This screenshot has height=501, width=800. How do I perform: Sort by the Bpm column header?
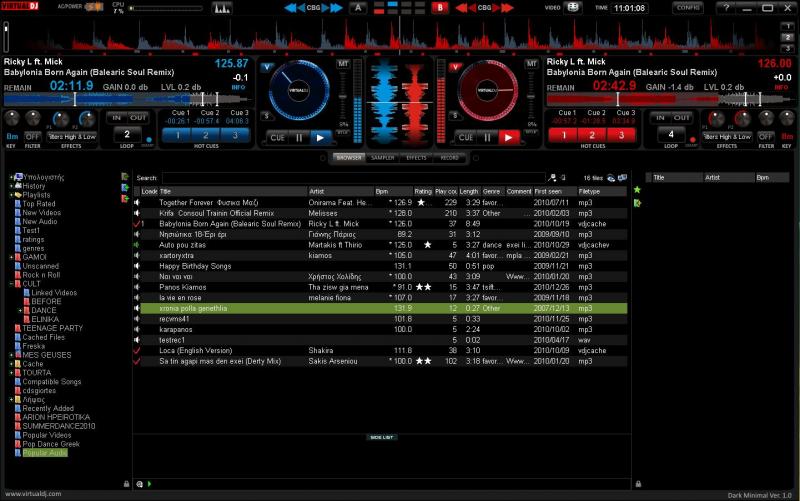(x=394, y=191)
